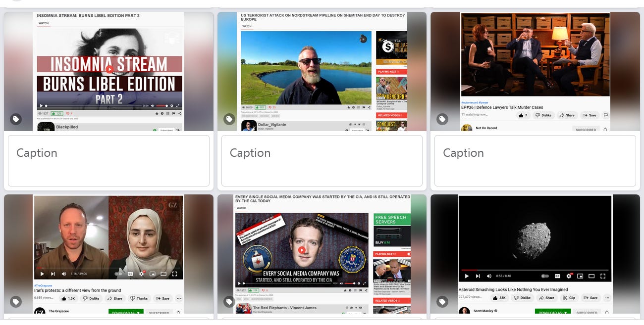
Task: Click the 'Blackpilled' channel name text
Action: [67, 127]
